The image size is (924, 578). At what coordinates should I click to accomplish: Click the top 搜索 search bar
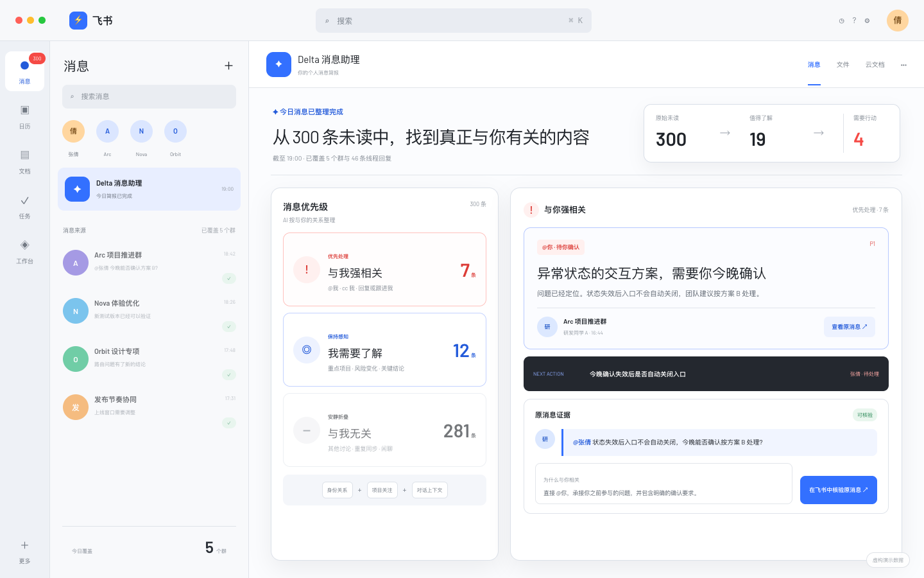[454, 21]
